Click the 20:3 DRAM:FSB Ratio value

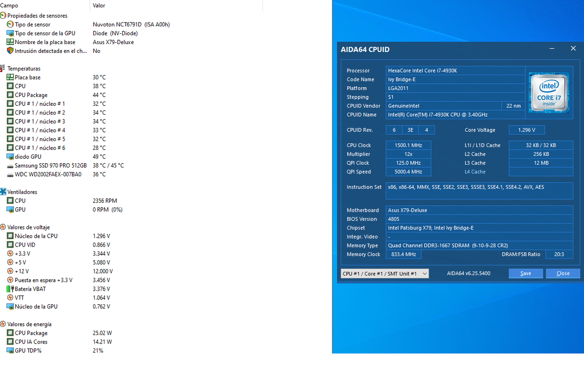click(559, 254)
